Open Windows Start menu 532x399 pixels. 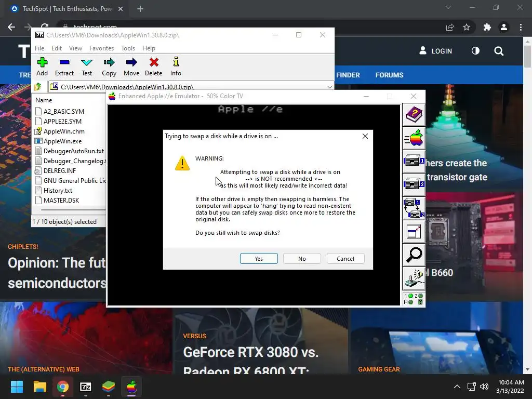pos(17,387)
